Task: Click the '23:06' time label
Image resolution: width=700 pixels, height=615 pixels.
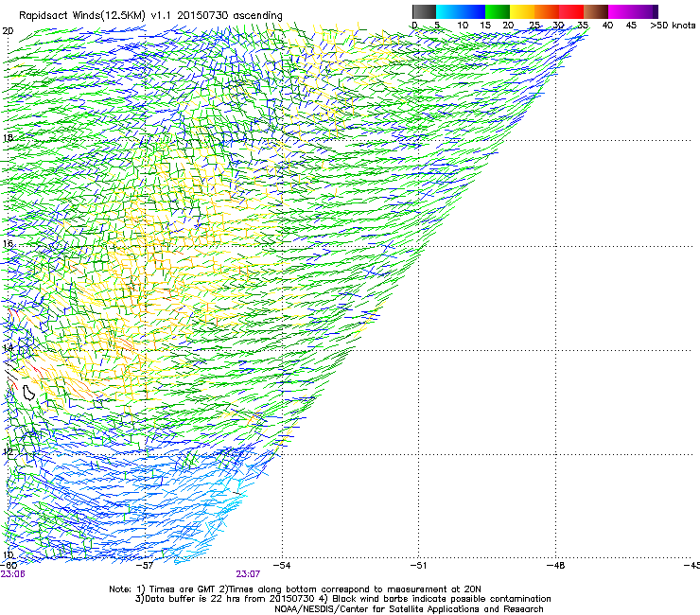Action: point(12,574)
